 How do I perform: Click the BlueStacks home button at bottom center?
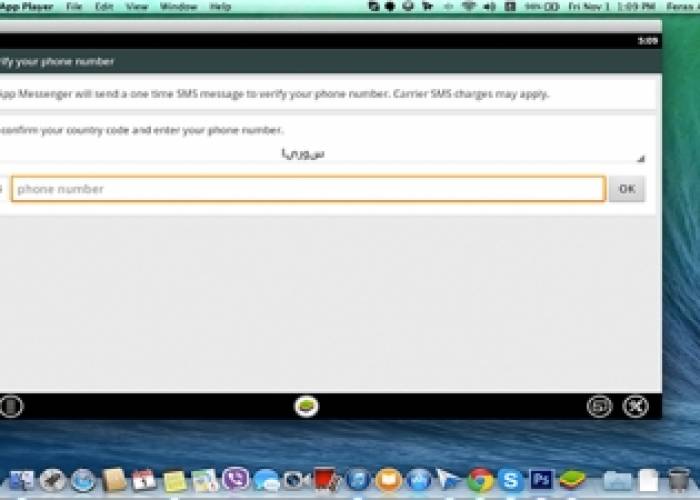coord(306,406)
